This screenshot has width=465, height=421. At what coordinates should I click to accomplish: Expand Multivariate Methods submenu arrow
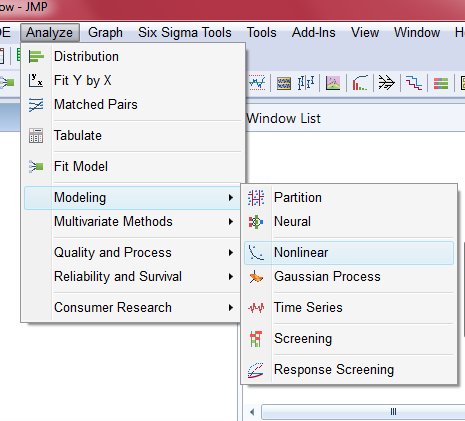tap(231, 222)
